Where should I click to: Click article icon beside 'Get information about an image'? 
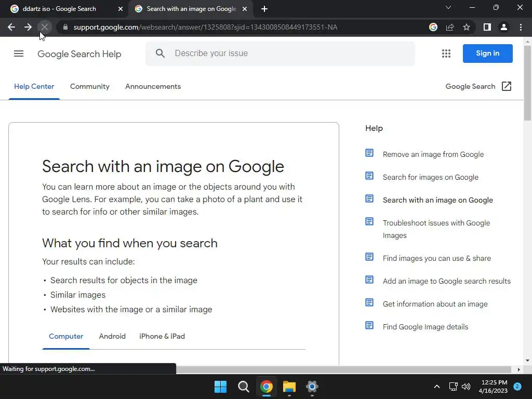369,302
